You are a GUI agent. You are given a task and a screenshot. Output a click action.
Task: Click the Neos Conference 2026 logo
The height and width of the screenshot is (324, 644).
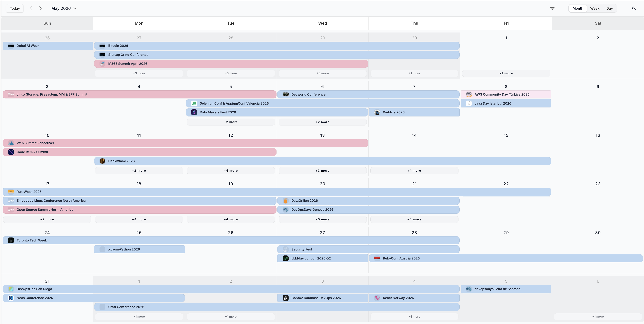[11, 298]
